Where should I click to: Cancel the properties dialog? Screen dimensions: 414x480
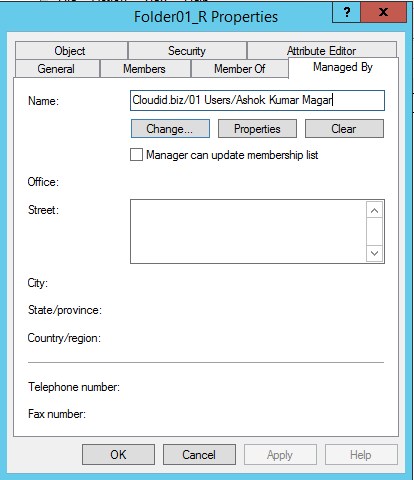pos(199,455)
